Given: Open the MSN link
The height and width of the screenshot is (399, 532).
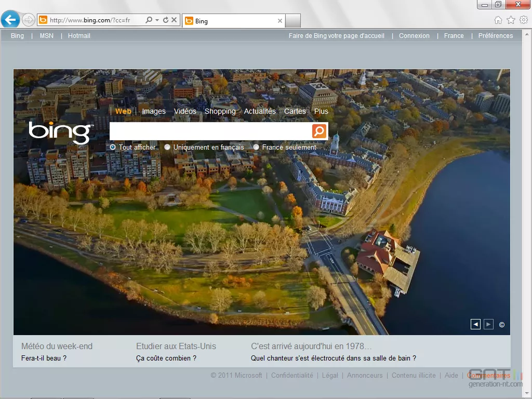Looking at the screenshot, I should pyautogui.click(x=46, y=36).
